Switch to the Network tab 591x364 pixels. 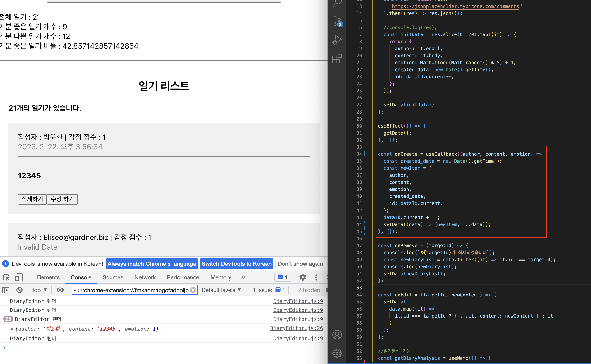pos(145,277)
